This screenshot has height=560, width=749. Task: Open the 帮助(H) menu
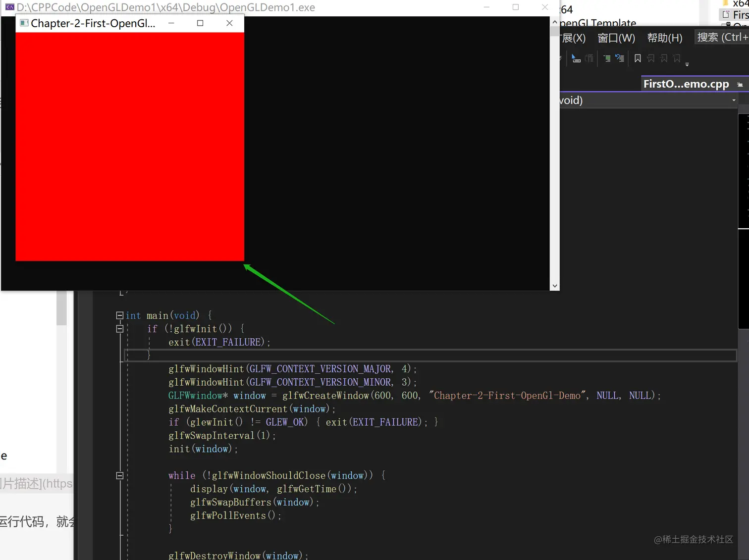click(x=665, y=38)
